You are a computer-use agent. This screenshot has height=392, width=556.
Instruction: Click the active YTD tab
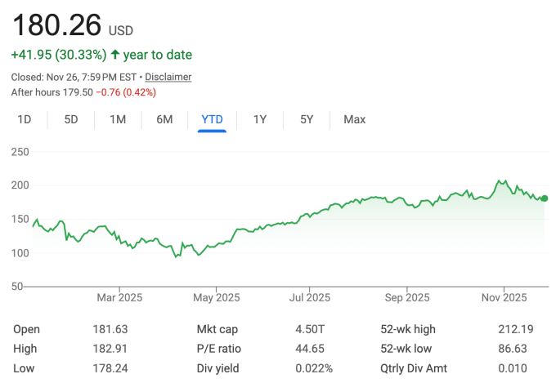click(x=212, y=119)
